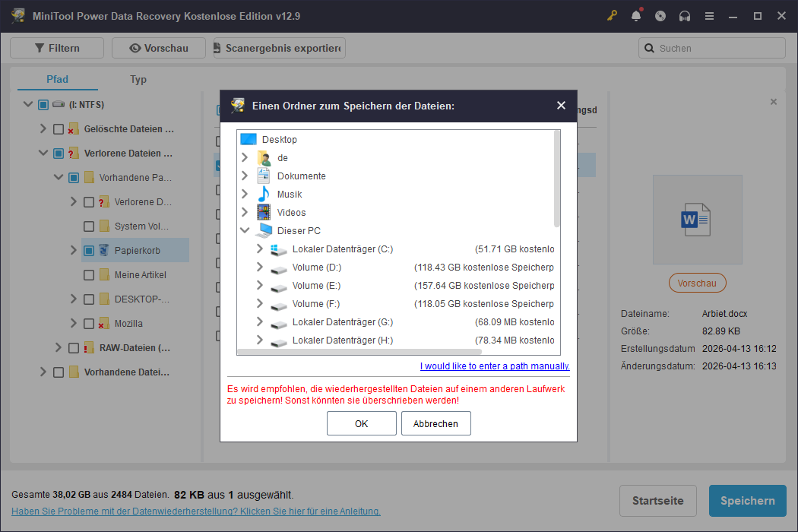Click the disc icon in title bar
This screenshot has height=532, width=798.
pyautogui.click(x=660, y=16)
